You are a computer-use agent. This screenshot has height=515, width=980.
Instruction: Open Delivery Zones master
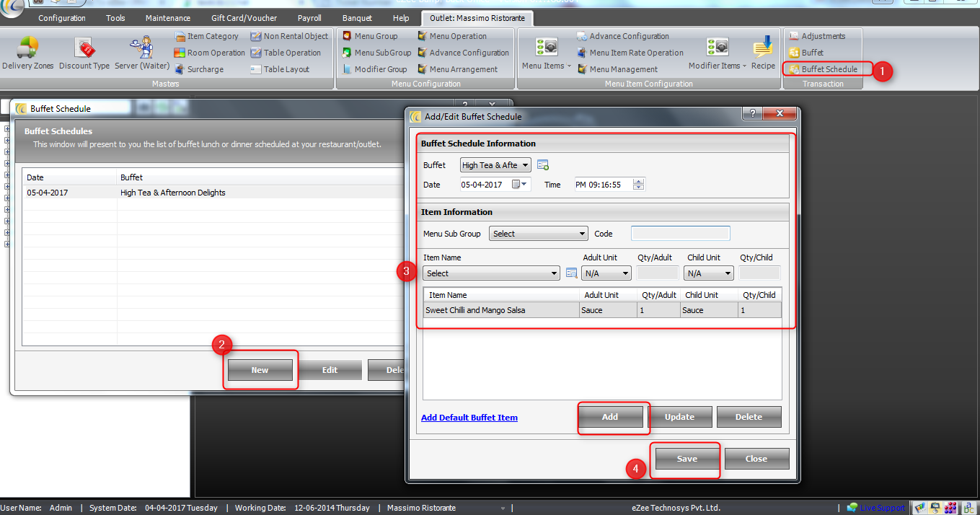coord(27,53)
